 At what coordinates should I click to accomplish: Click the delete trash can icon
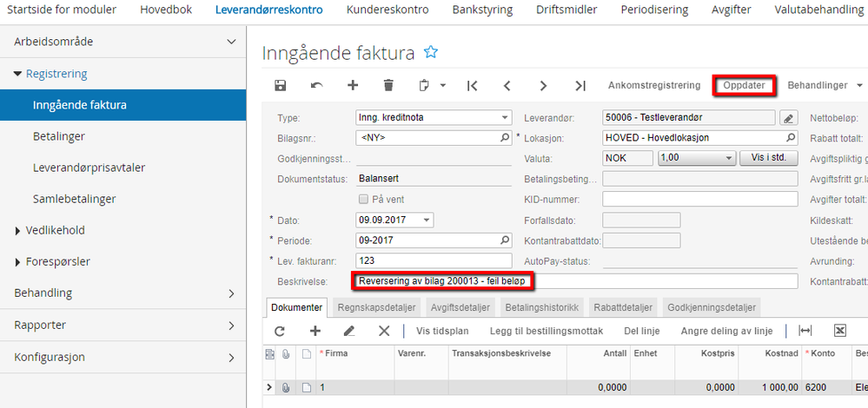[x=388, y=85]
